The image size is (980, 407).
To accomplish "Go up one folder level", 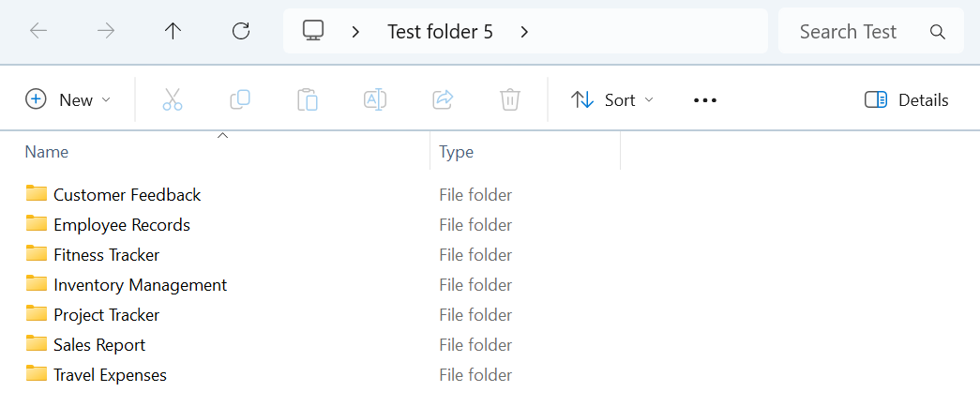I will pyautogui.click(x=173, y=31).
